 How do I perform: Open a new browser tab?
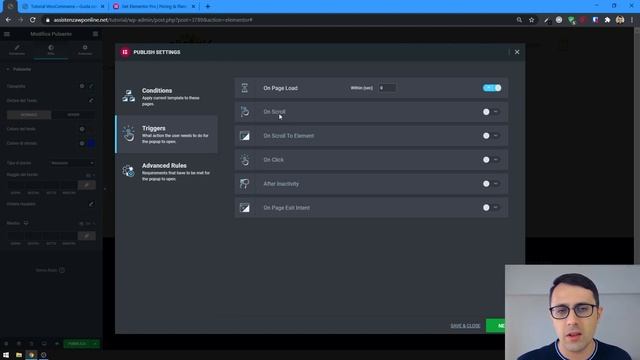[x=208, y=7]
